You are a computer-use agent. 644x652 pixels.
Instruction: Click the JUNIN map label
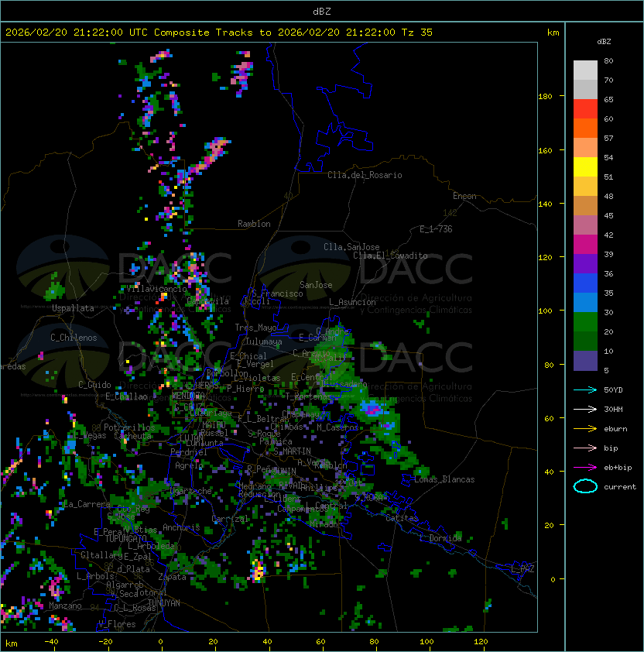[284, 471]
